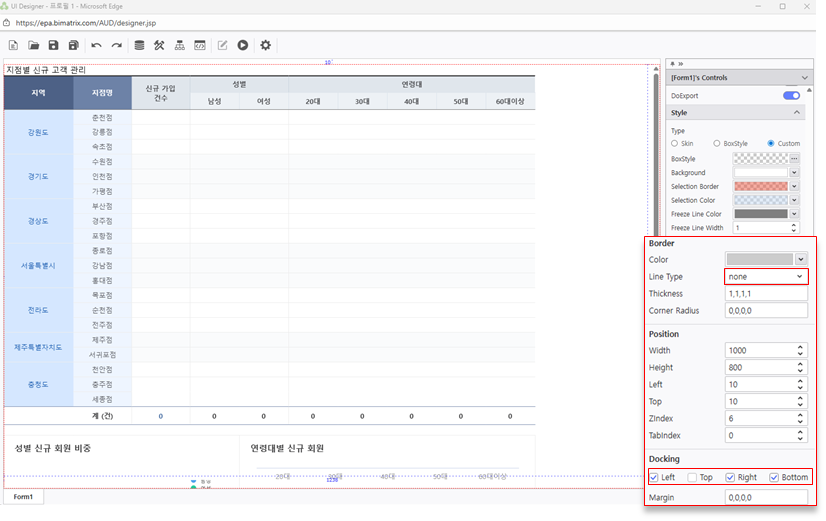This screenshot has height=521, width=826.
Task: Enable the Top docking checkbox
Action: [x=694, y=477]
